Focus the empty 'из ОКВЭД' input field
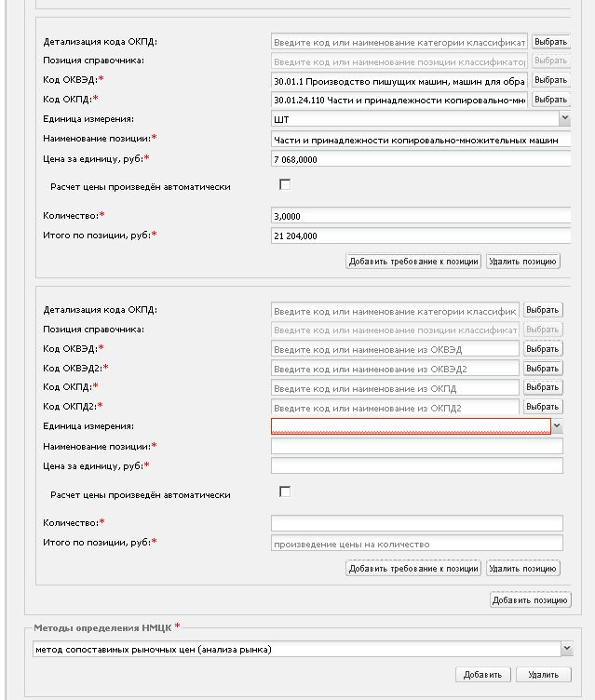 (x=396, y=349)
